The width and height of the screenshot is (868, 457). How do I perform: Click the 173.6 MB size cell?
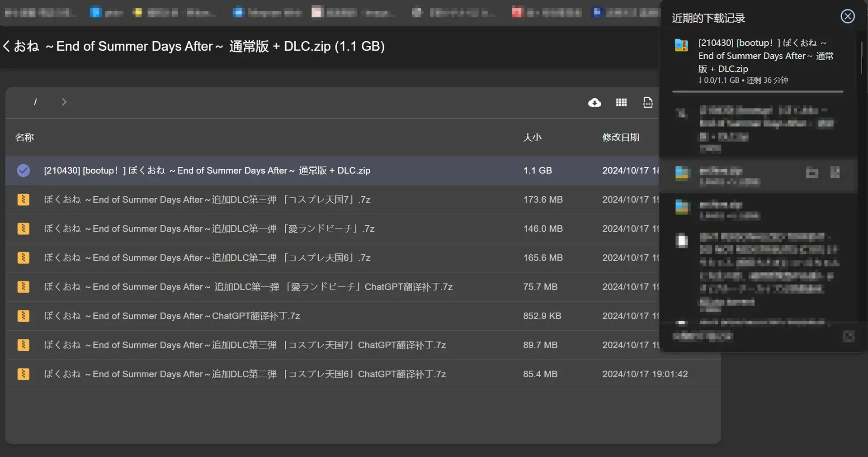(x=543, y=200)
